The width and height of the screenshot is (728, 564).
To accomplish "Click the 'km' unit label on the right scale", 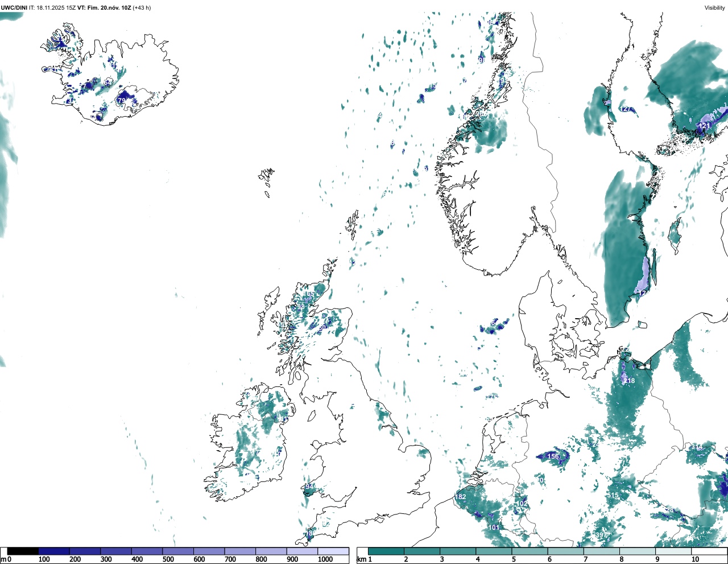I will click(361, 559).
